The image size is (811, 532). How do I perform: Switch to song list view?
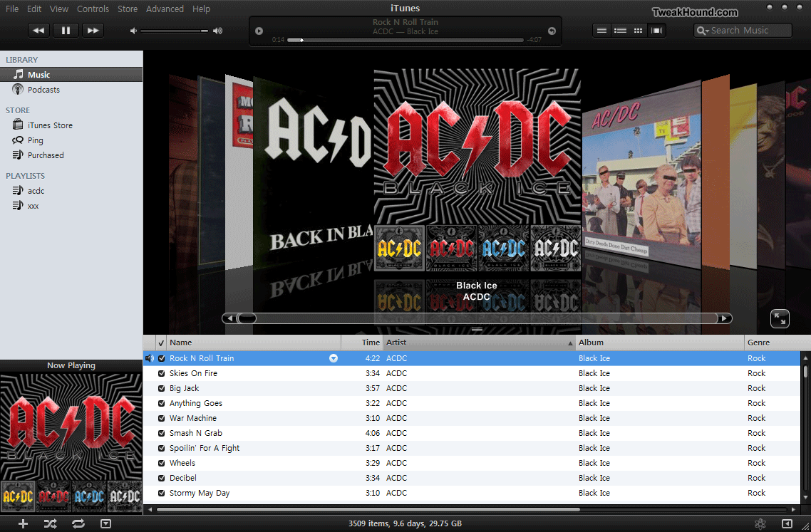(x=601, y=31)
